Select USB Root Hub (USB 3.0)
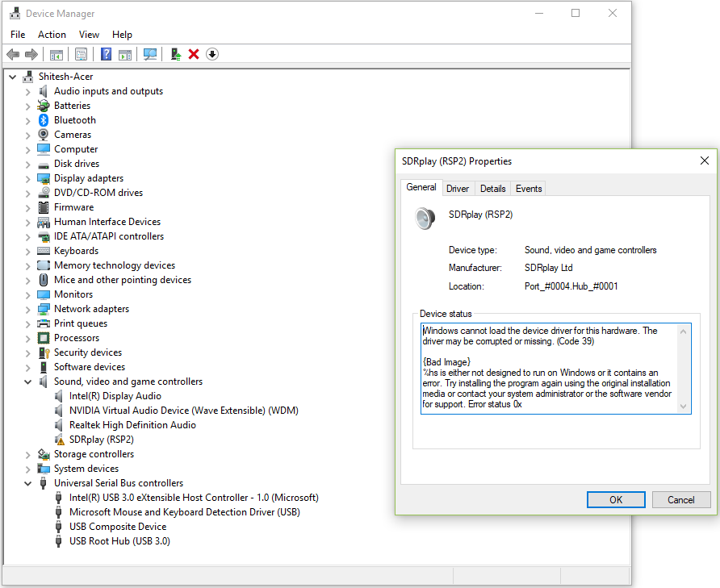The height and width of the screenshot is (588, 720). pyautogui.click(x=119, y=541)
